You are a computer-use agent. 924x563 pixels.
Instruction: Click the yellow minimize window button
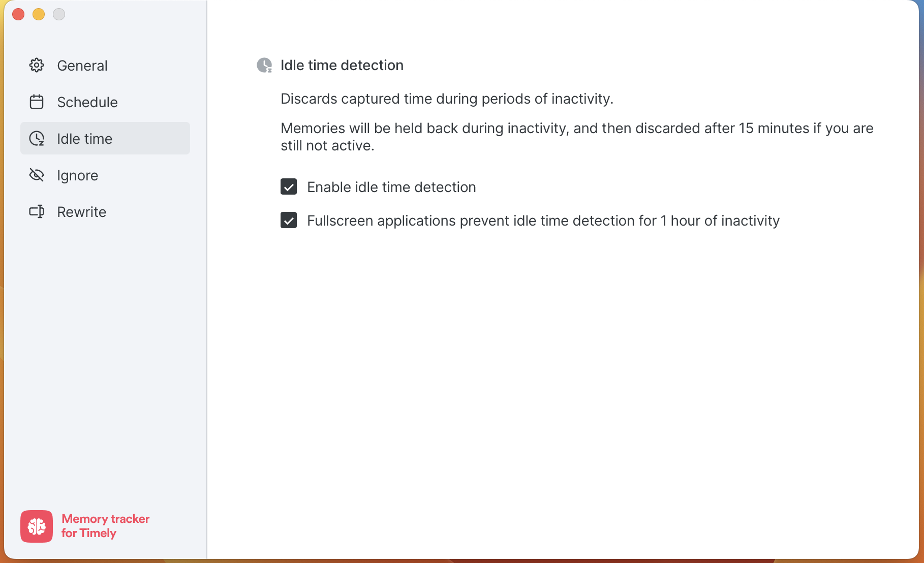pos(39,14)
